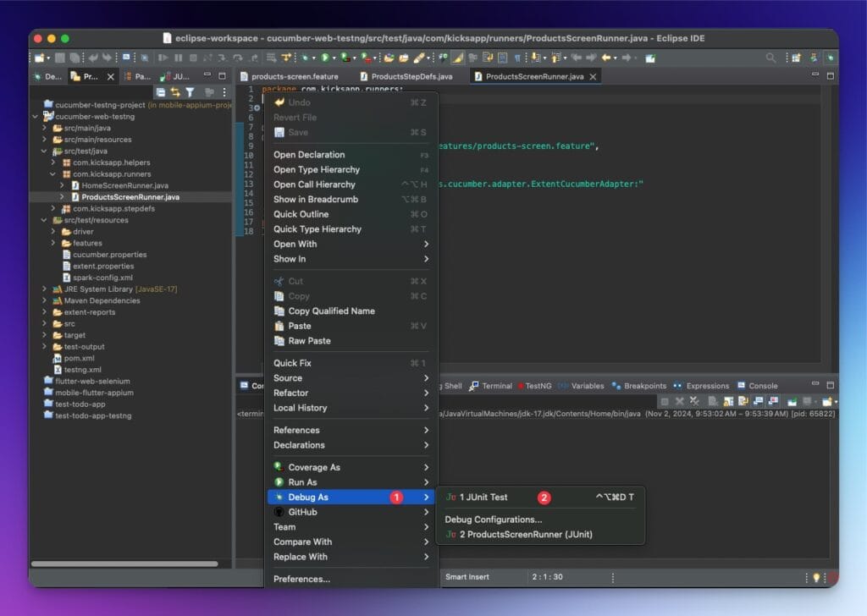Open Debug Configurations... from the submenu

pos(539,520)
